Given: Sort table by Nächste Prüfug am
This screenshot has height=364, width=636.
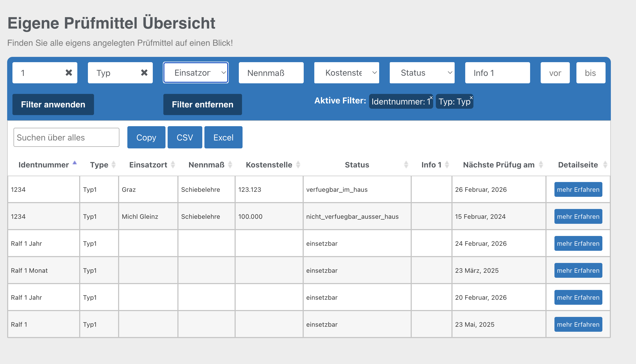Looking at the screenshot, I should pos(499,165).
